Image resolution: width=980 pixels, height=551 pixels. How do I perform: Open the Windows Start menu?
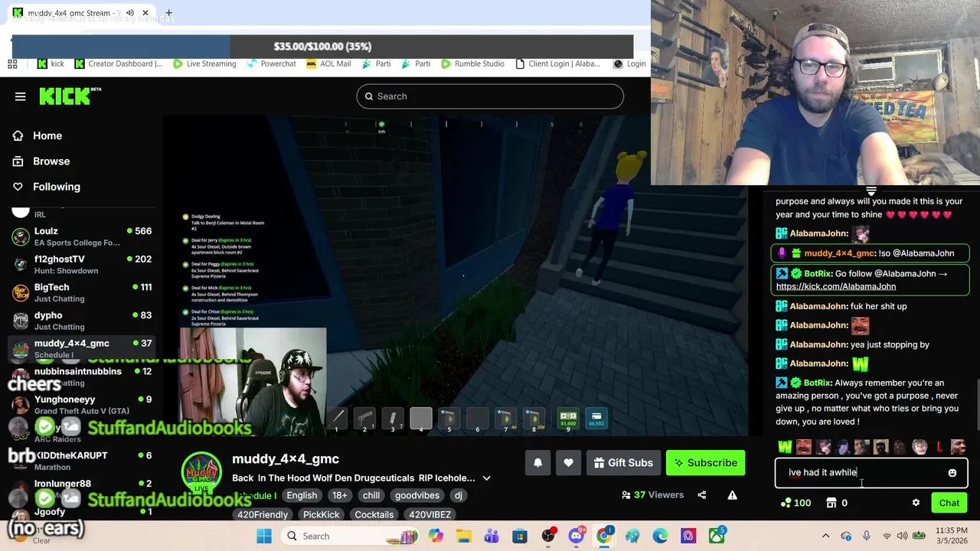point(264,536)
